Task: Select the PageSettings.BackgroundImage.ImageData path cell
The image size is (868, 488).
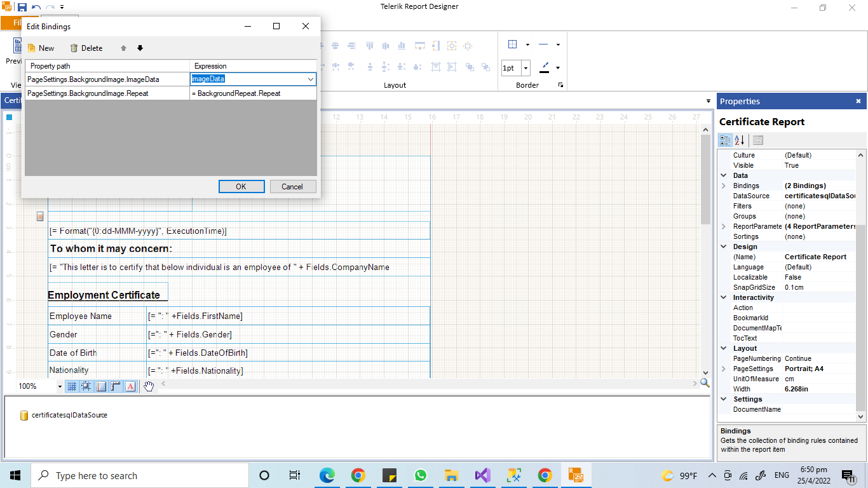Action: (107, 79)
